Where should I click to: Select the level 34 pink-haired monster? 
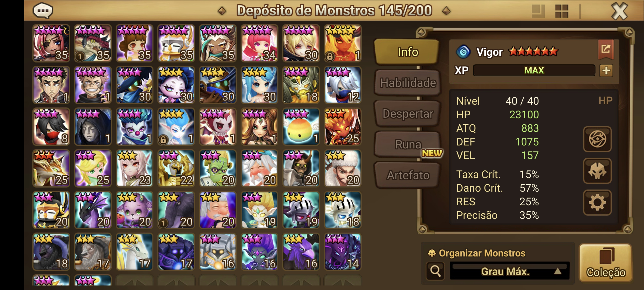tap(259, 43)
